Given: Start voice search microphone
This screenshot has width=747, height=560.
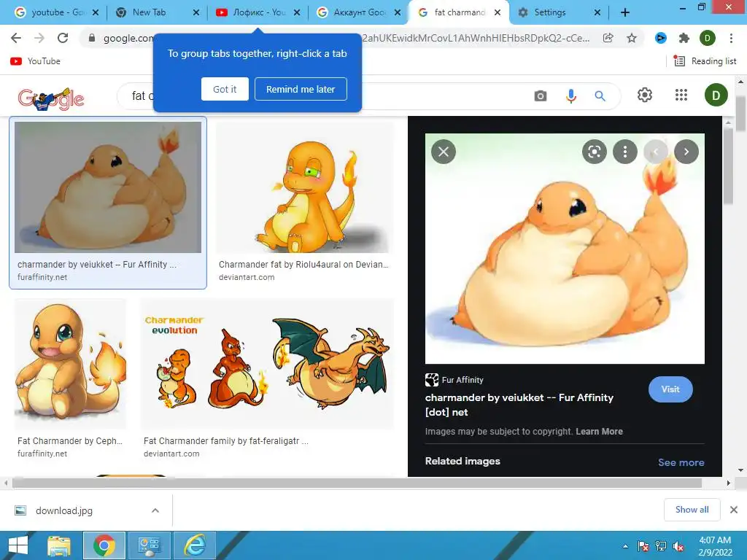Looking at the screenshot, I should [570, 96].
